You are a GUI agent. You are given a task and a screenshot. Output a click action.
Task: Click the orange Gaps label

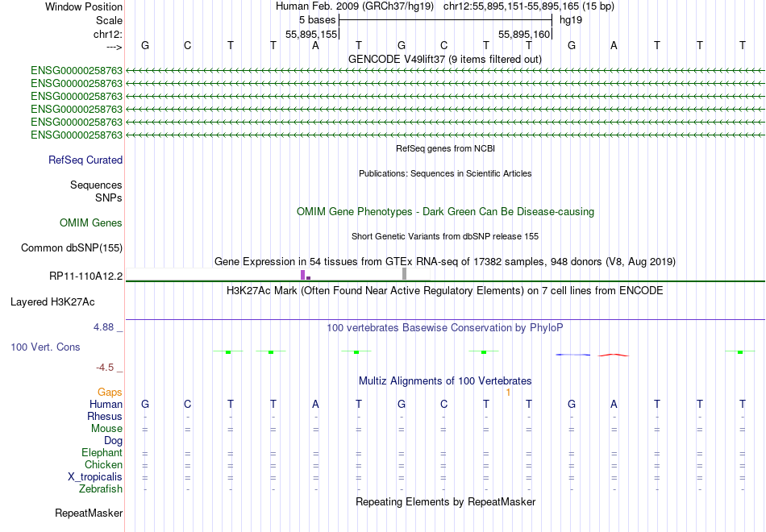[x=110, y=393]
